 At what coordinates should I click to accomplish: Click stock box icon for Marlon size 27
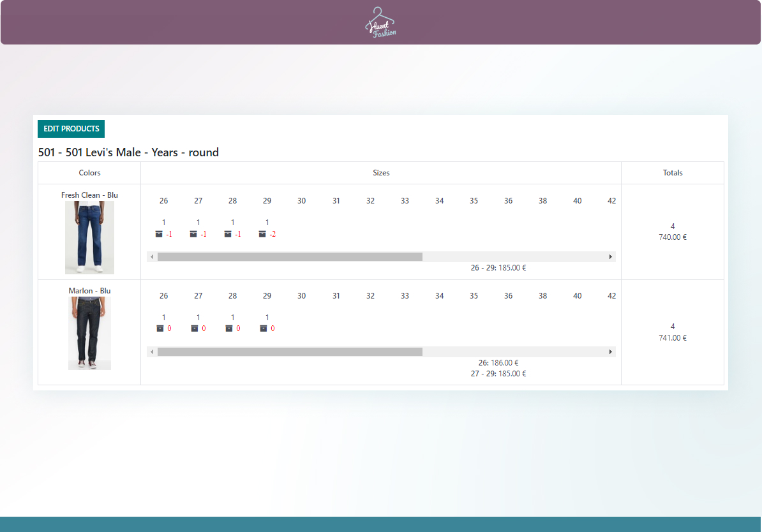195,329
